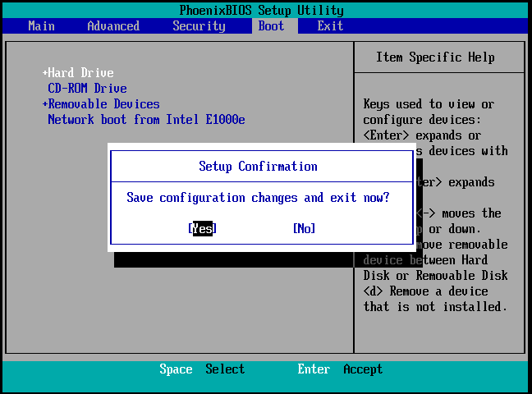Screen dimensions: 532x394
Task: Click the Space Select footer hint
Action: 202,369
